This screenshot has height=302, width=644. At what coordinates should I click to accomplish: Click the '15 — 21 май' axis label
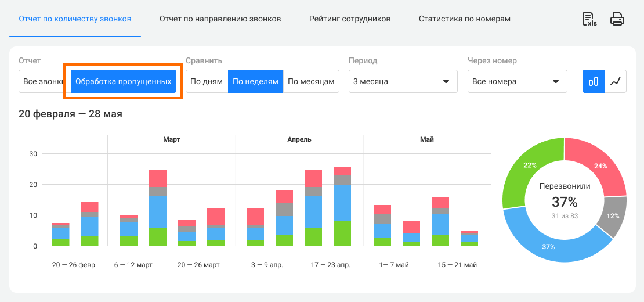tap(458, 265)
